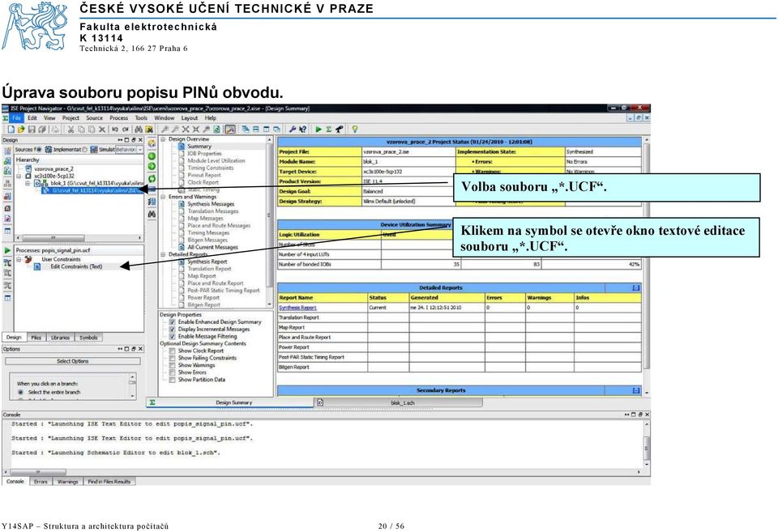Collapse the Errors and Warnings tree section
The image size is (778, 532).
(163, 197)
